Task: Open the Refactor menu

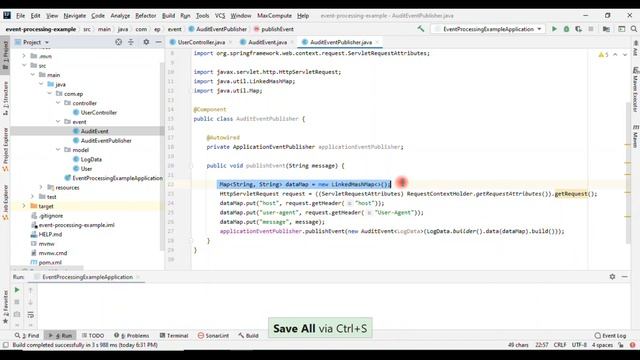Action: point(146,16)
